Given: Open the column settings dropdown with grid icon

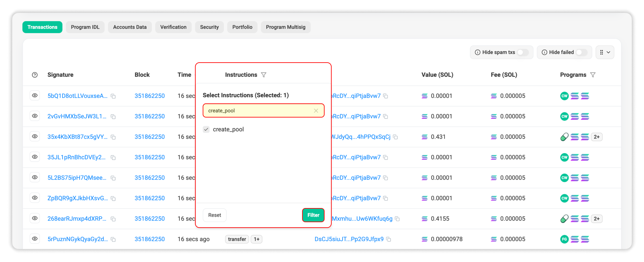Looking at the screenshot, I should (605, 52).
